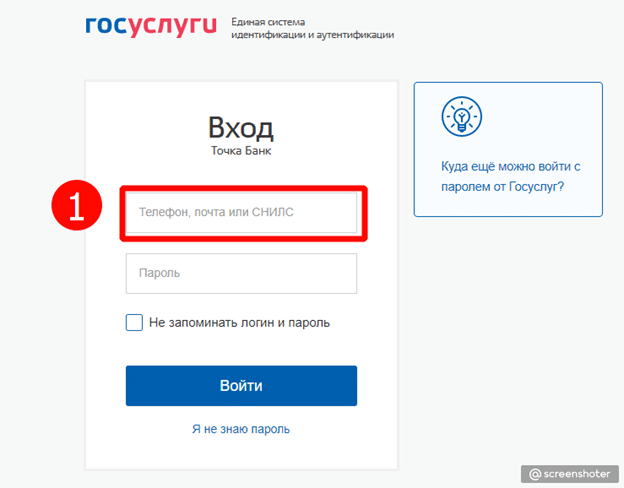
Task: Focus the Пароль input field
Action: 242,273
